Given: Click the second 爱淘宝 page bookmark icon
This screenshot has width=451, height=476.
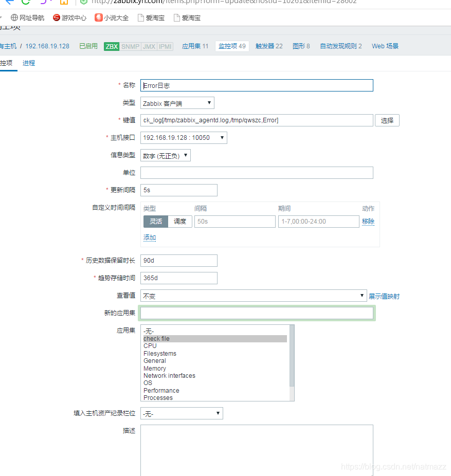Looking at the screenshot, I should [177, 18].
